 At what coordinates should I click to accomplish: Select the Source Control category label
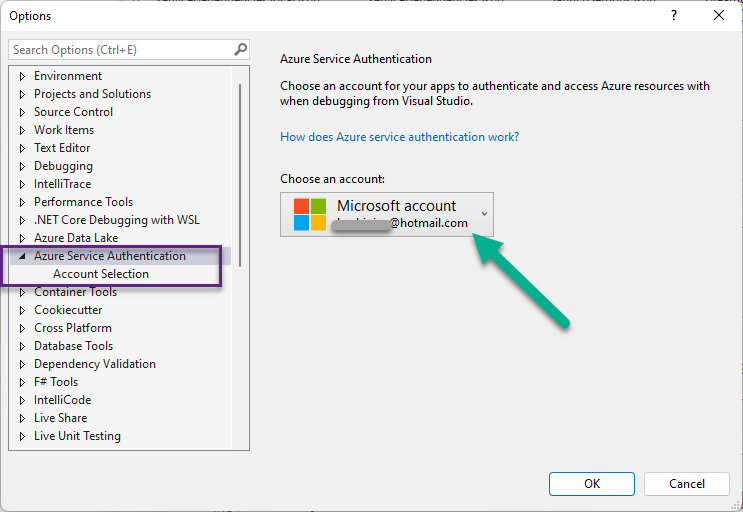tap(73, 112)
